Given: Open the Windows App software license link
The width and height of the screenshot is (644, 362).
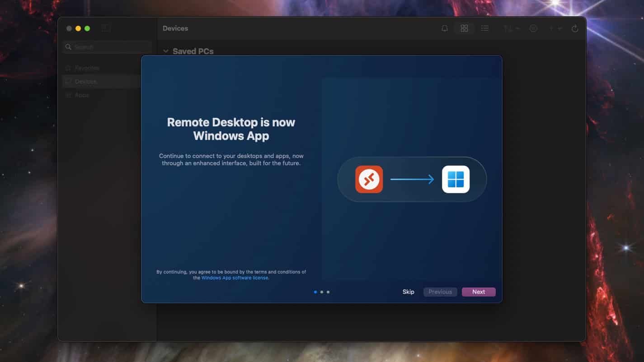Looking at the screenshot, I should [x=235, y=278].
